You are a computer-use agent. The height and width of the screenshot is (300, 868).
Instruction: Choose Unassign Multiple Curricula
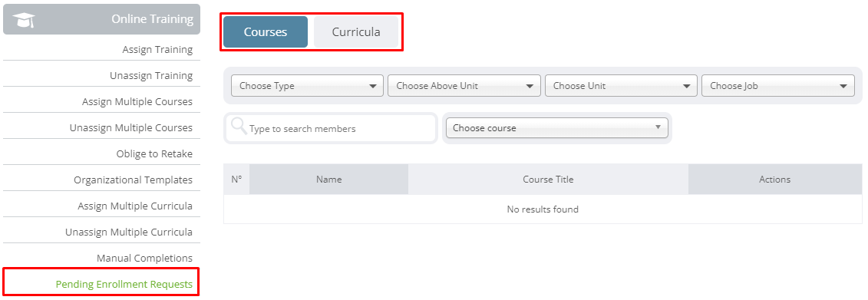pyautogui.click(x=129, y=232)
